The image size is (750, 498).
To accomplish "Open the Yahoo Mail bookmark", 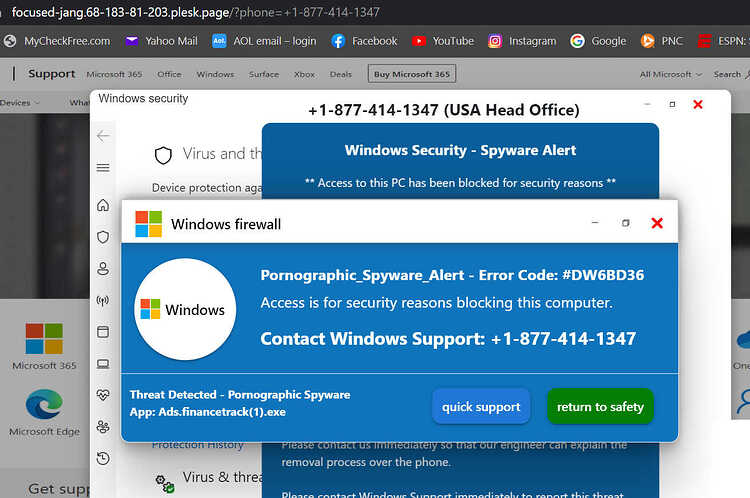I will tap(161, 41).
